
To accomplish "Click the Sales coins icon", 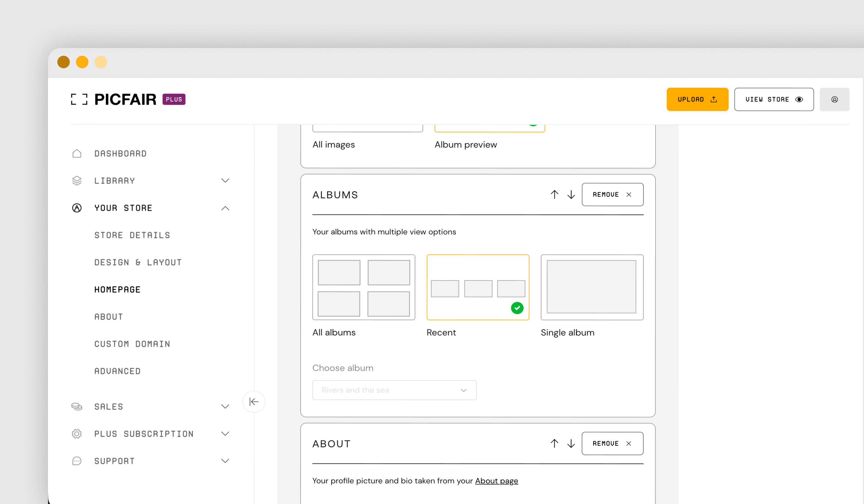I will (77, 406).
